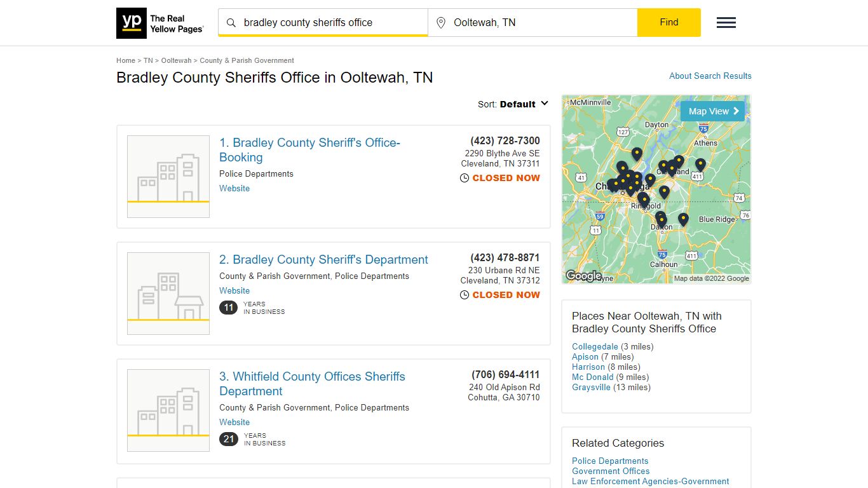Click Police Departments text under Sheriff's Office-Booking
868x488 pixels.
click(256, 174)
